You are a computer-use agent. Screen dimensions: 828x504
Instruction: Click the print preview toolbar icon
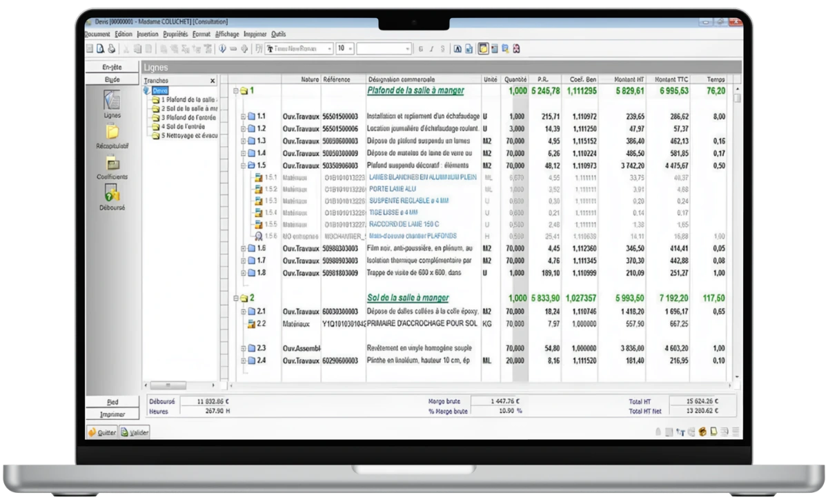100,49
